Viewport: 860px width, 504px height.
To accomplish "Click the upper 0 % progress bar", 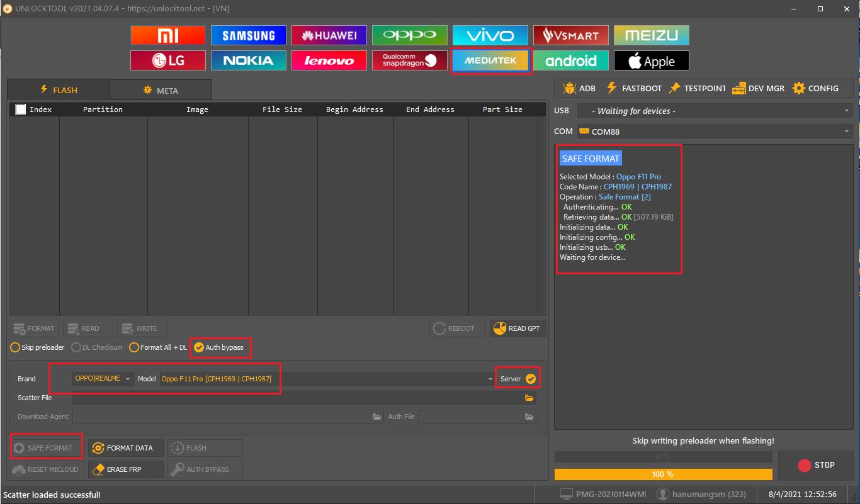I will [x=663, y=456].
